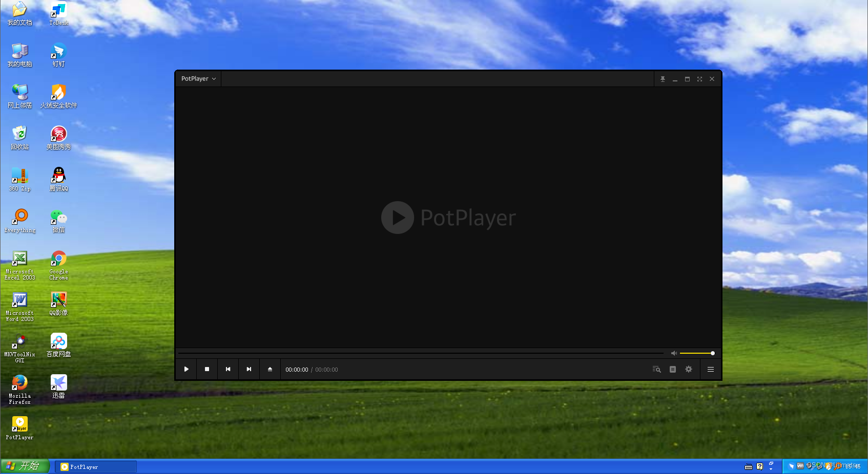
Task: Close the PotPlayer window
Action: point(712,79)
